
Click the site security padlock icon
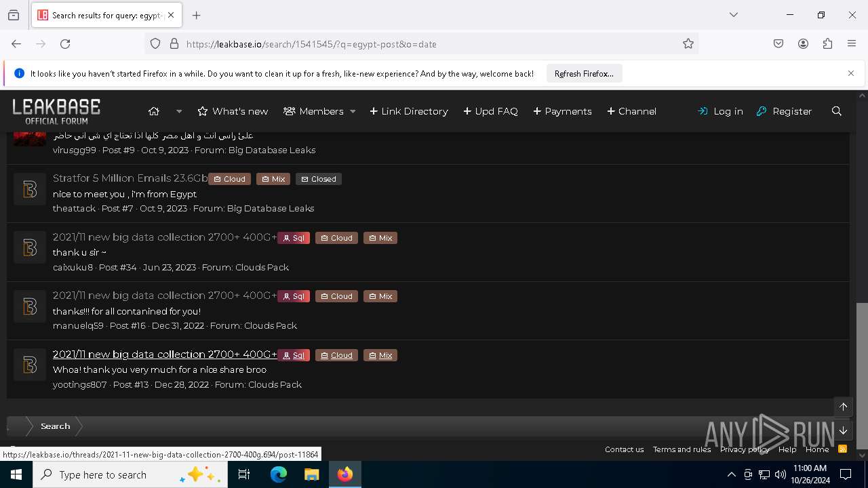click(174, 44)
